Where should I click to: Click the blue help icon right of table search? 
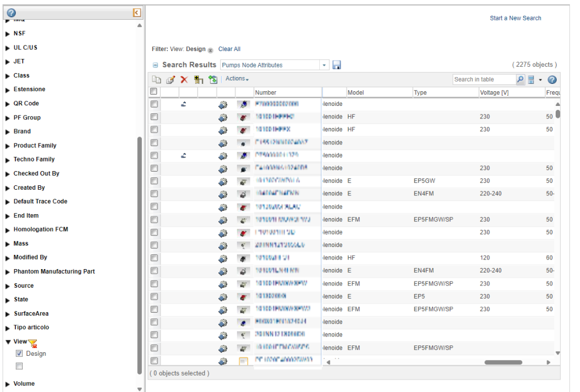click(552, 80)
